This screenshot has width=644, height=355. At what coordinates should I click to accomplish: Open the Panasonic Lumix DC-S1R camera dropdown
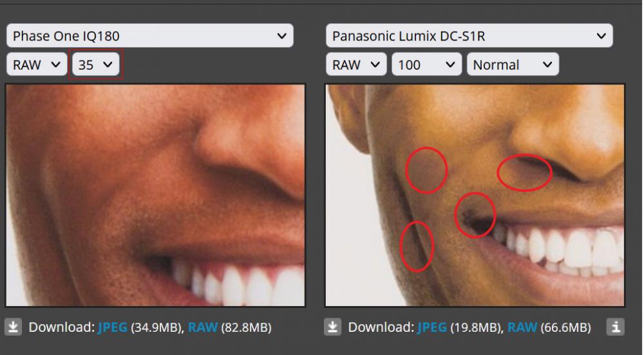tap(469, 35)
